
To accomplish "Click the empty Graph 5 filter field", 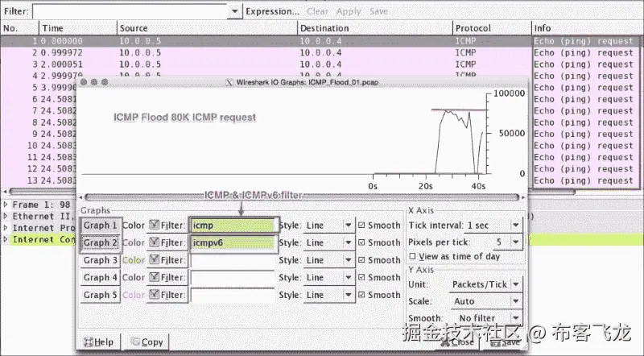I will click(x=233, y=295).
